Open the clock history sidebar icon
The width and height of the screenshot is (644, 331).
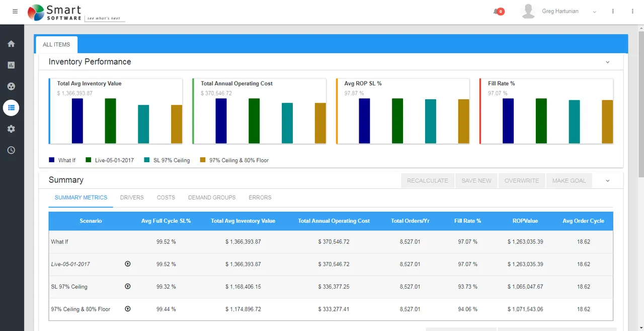[x=11, y=150]
